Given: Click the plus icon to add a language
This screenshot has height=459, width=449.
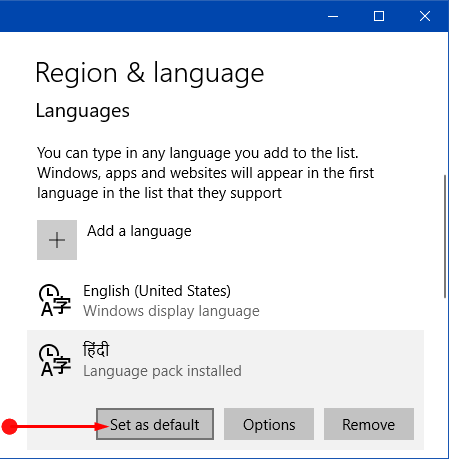Looking at the screenshot, I should pos(57,240).
